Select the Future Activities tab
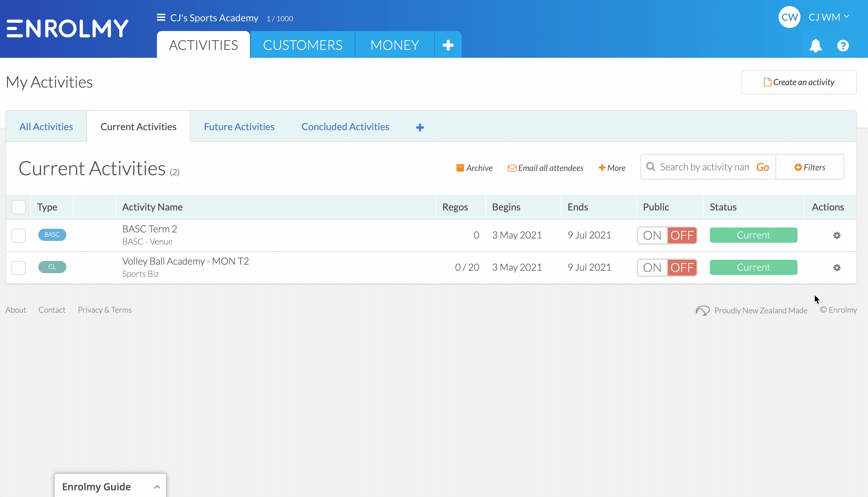This screenshot has height=497, width=868. click(x=239, y=127)
